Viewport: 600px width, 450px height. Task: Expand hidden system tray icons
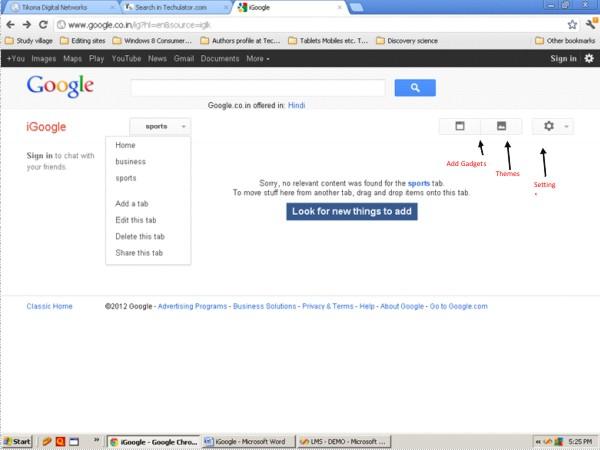[538, 442]
